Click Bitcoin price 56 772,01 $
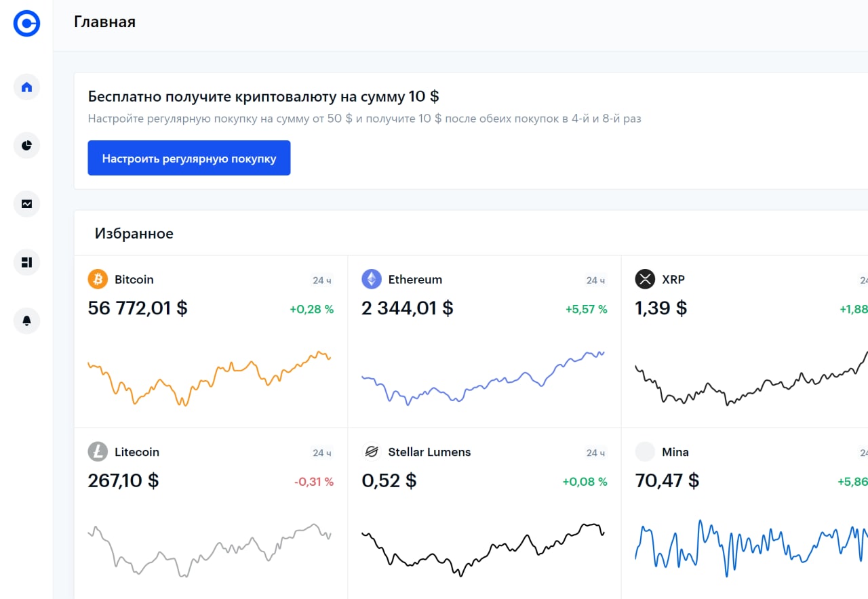868x599 pixels. coord(138,308)
